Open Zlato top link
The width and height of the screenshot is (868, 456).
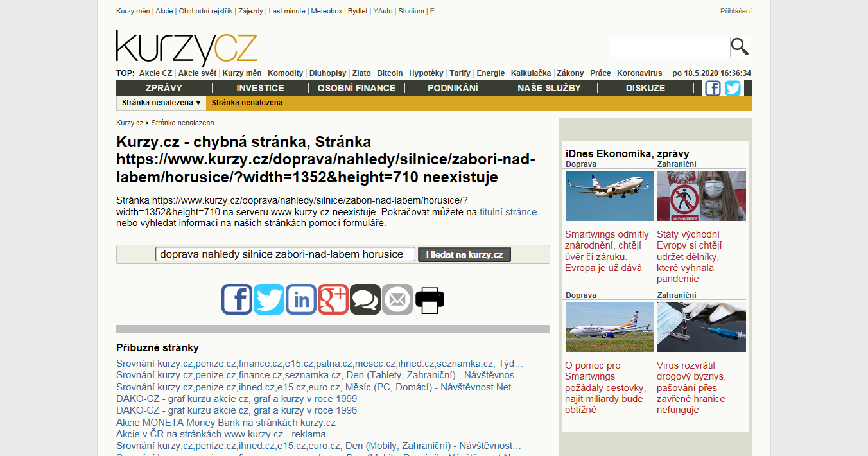point(361,73)
